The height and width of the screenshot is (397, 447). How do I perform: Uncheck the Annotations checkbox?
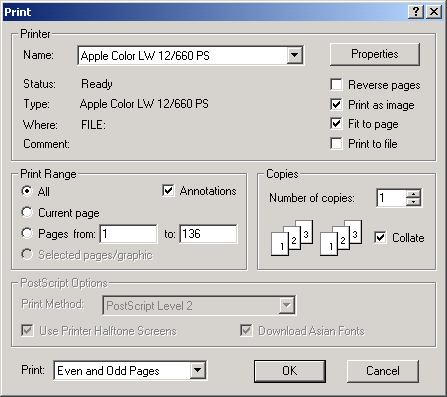pos(168,191)
